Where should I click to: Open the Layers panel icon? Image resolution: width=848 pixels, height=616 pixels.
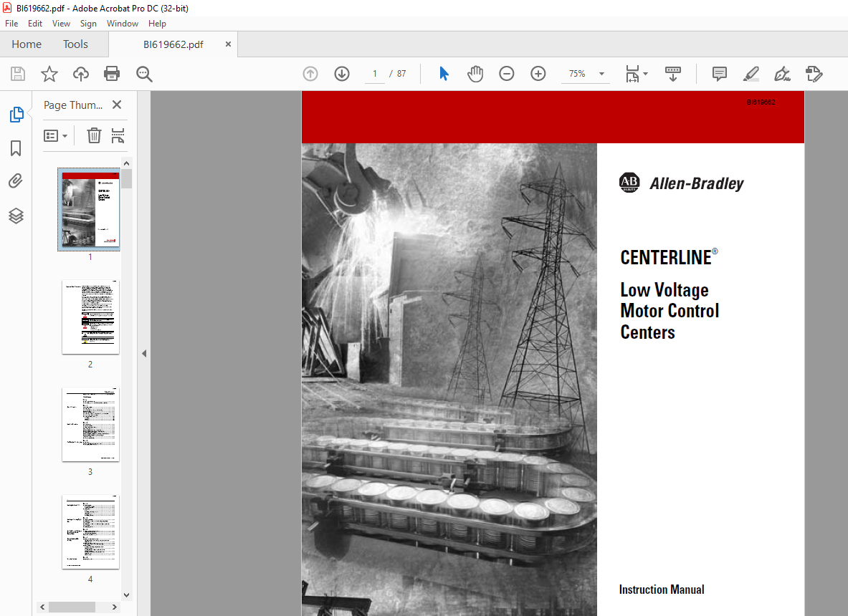16,216
